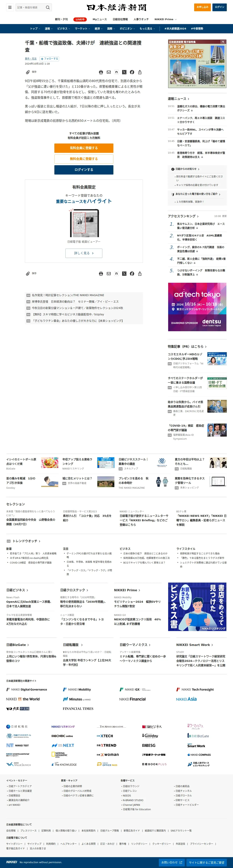
Task: Share on Facebook using top icon
Action: pos(132,72)
